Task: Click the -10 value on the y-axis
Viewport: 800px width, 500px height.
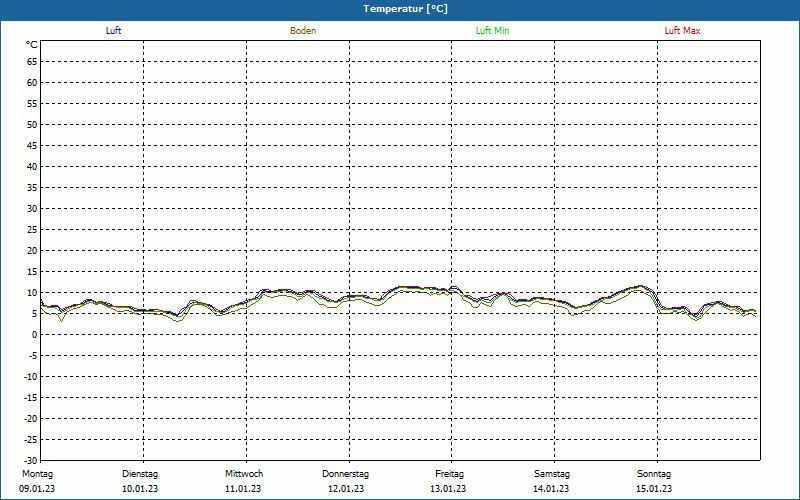Action: (32, 377)
